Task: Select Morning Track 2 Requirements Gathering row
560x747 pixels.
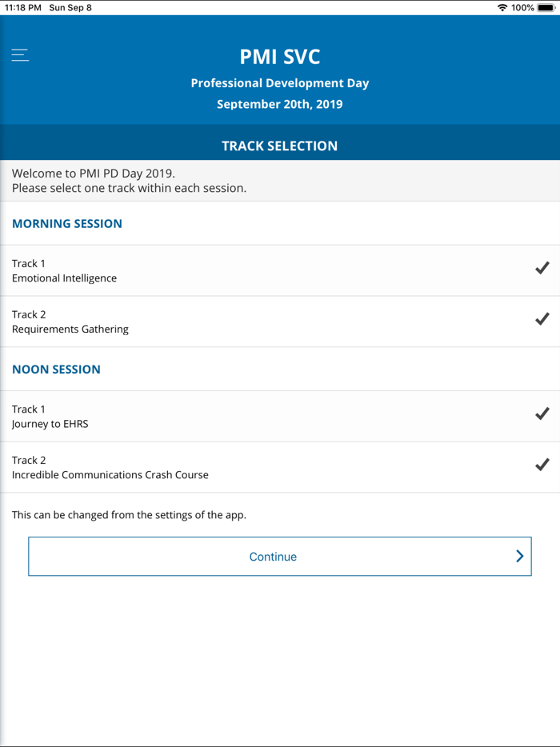Action: [x=240, y=322]
